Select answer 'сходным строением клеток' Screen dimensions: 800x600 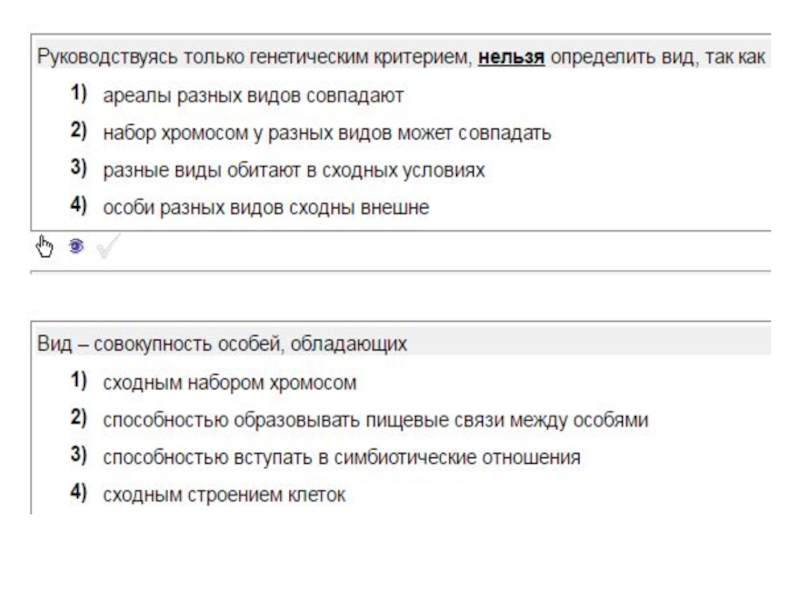click(224, 495)
